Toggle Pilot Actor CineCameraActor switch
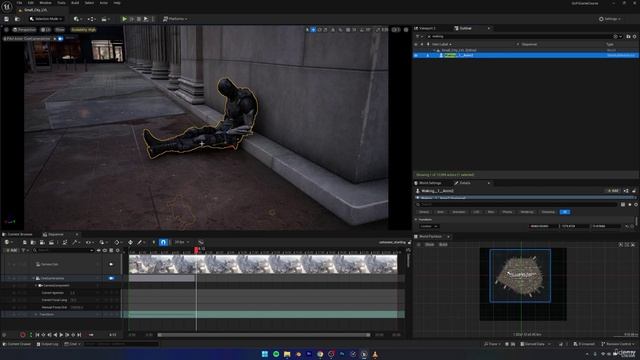Viewport: 640px width, 360px height. (x=60, y=38)
